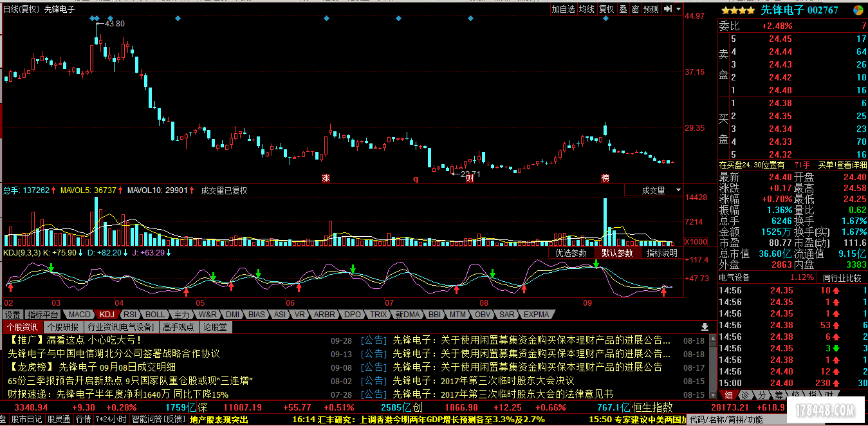Open the 个股资讯 news tab
868x426 pixels.
click(23, 327)
